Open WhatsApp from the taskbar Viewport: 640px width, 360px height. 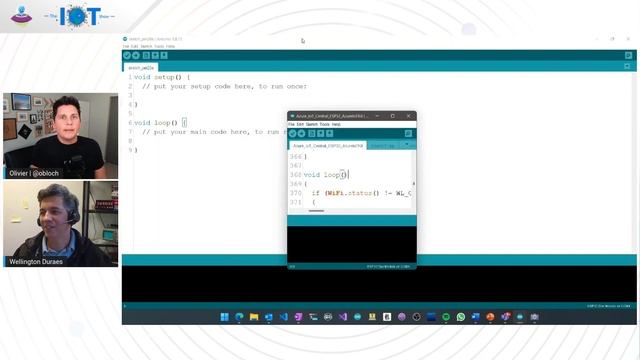click(461, 317)
